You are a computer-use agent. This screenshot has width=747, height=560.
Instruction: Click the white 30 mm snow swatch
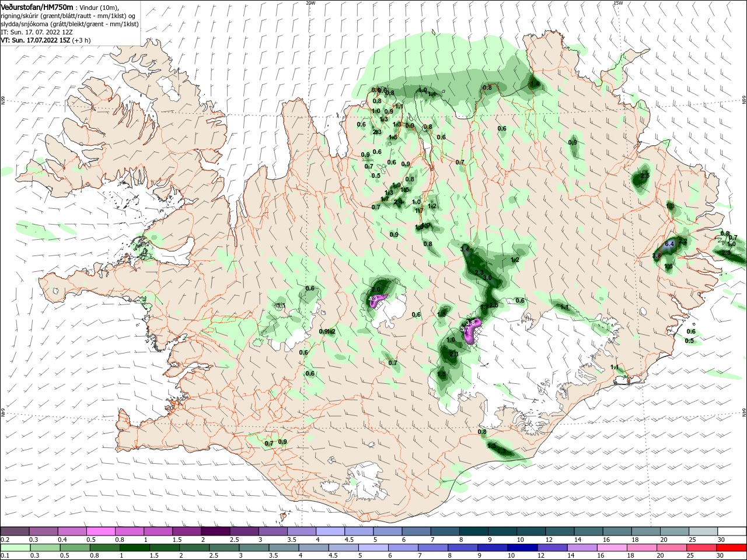pyautogui.click(x=732, y=531)
